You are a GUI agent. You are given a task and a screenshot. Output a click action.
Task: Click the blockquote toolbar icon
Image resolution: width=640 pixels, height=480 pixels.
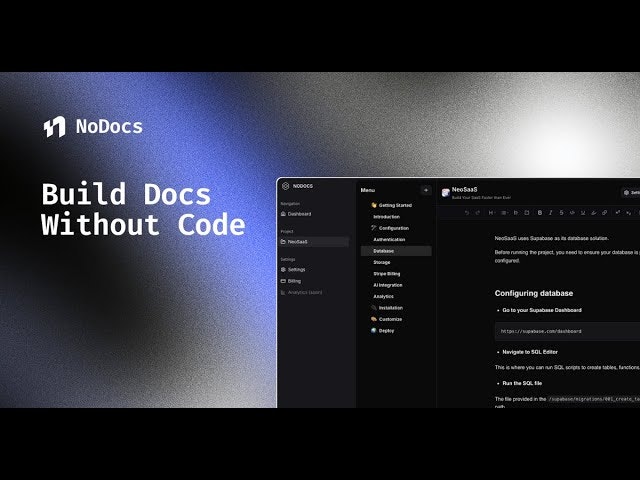point(516,213)
